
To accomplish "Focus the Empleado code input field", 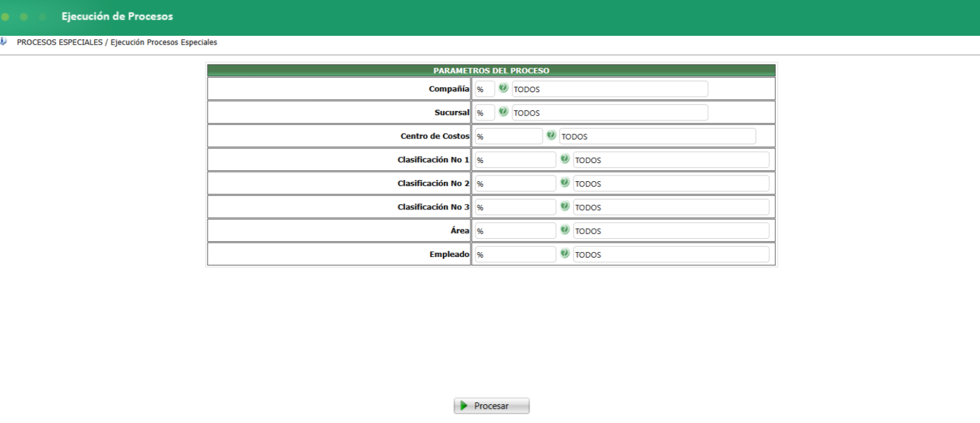I will (x=515, y=254).
